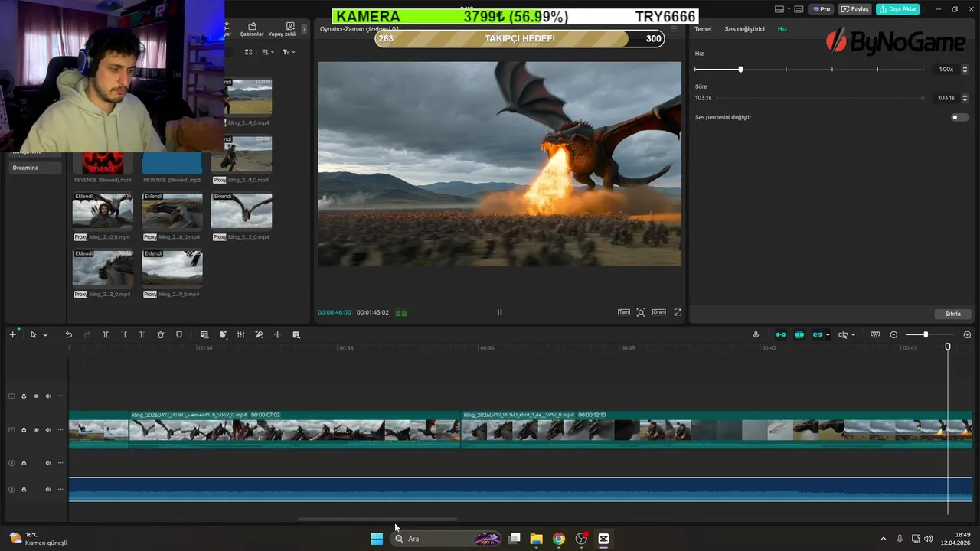Adjust the timeline zoom slider handle
980x551 pixels.
tap(925, 334)
